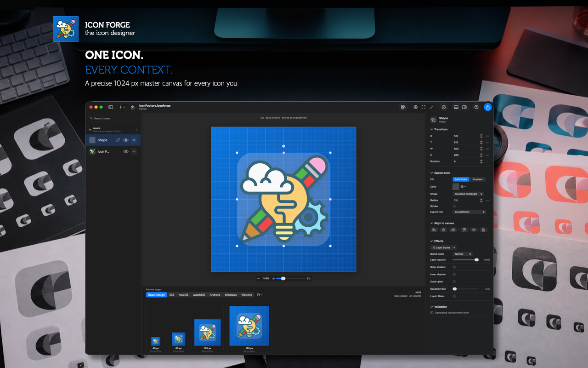Click the circular target toolbar icon

click(x=415, y=107)
